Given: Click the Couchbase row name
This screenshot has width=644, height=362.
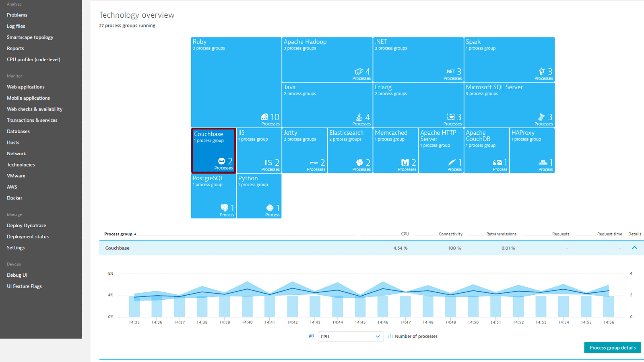Looking at the screenshot, I should point(117,248).
